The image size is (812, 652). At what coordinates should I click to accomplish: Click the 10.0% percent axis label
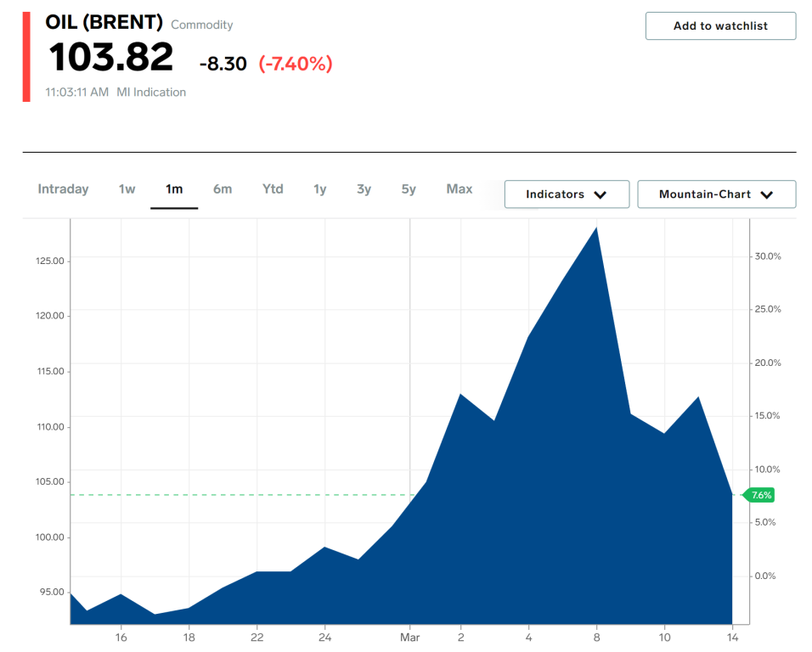click(767, 469)
